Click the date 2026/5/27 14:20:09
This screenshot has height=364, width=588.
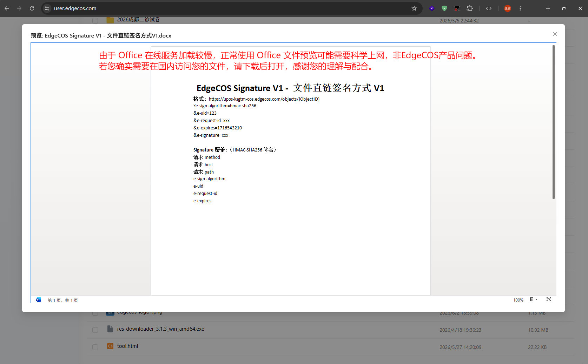coord(460,347)
